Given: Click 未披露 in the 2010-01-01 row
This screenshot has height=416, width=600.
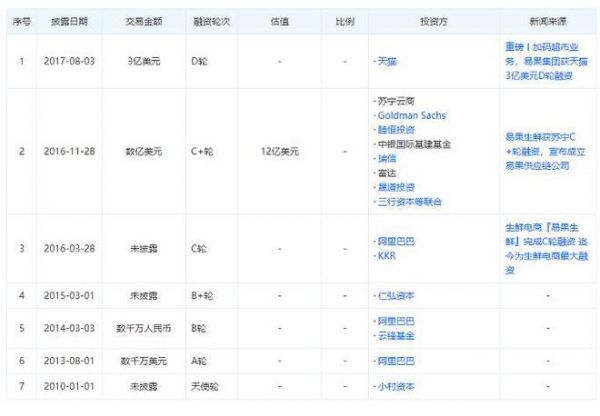Looking at the screenshot, I should [144, 387].
